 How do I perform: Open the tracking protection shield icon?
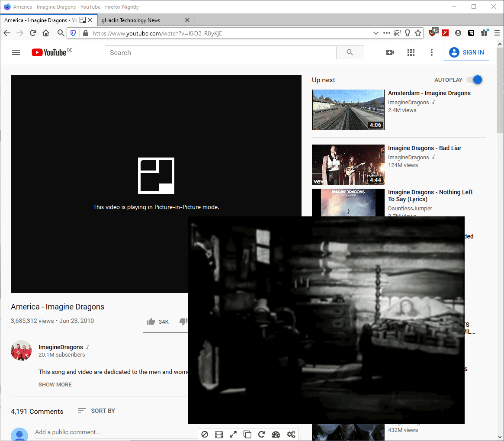point(73,33)
